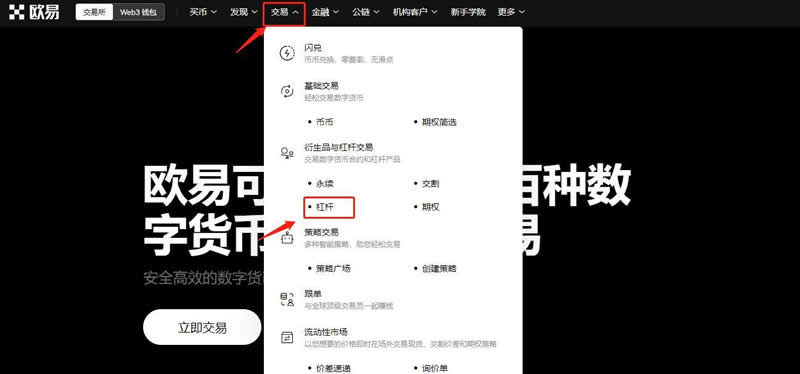Image resolution: width=800 pixels, height=374 pixels.
Task: Open the 新手学院 nav link
Action: pos(468,12)
